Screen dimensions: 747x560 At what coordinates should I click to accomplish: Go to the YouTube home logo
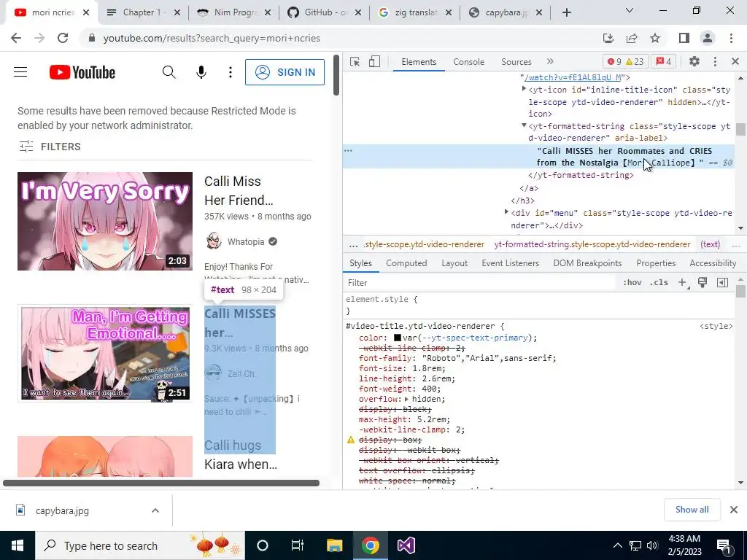tap(82, 72)
